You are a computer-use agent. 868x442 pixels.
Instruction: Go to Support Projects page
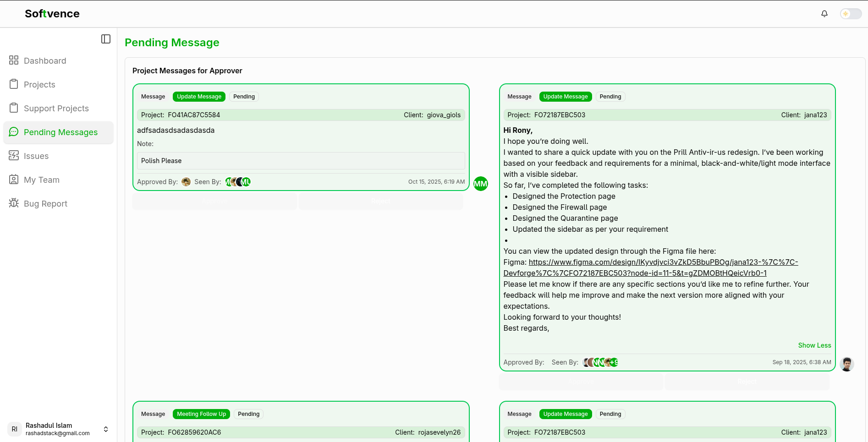56,109
